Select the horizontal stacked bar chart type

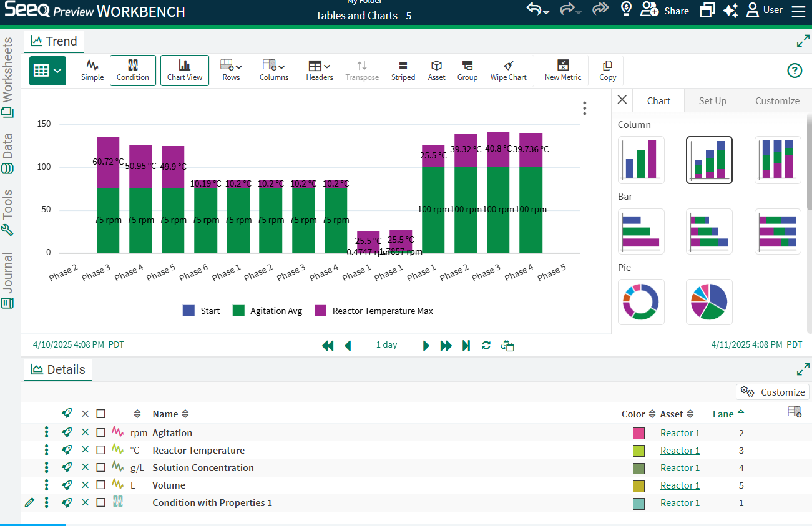(x=709, y=231)
